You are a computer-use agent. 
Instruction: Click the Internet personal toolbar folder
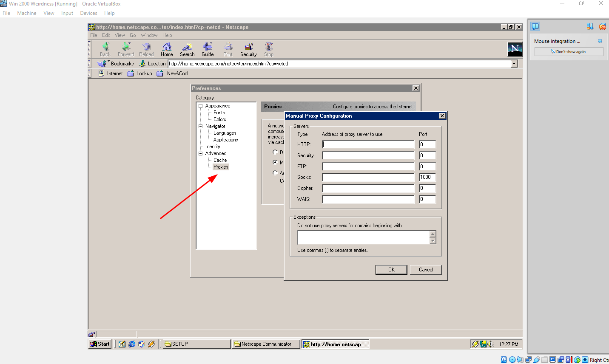(x=111, y=73)
